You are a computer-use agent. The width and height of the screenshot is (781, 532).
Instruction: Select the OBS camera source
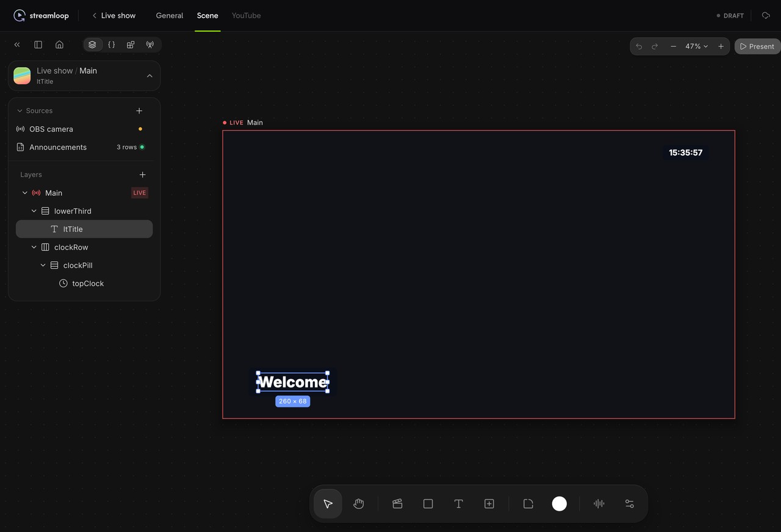(x=84, y=129)
